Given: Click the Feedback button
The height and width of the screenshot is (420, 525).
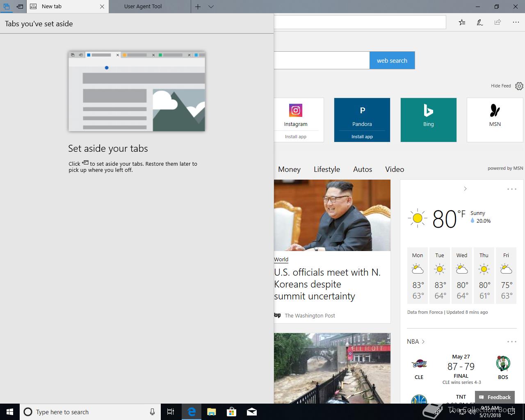Looking at the screenshot, I should point(495,397).
